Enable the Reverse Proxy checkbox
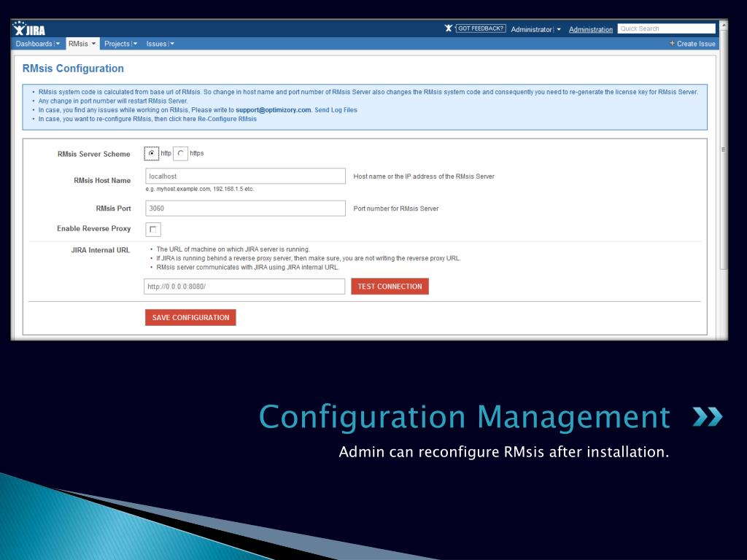The image size is (747, 560). pos(153,229)
